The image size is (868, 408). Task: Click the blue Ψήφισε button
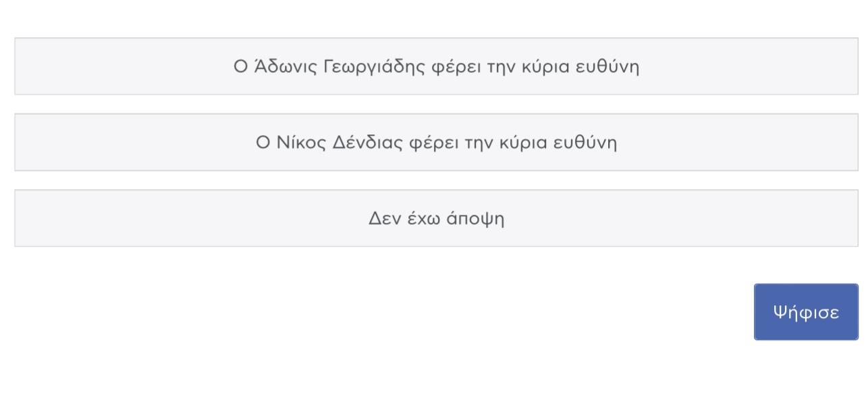[806, 312]
